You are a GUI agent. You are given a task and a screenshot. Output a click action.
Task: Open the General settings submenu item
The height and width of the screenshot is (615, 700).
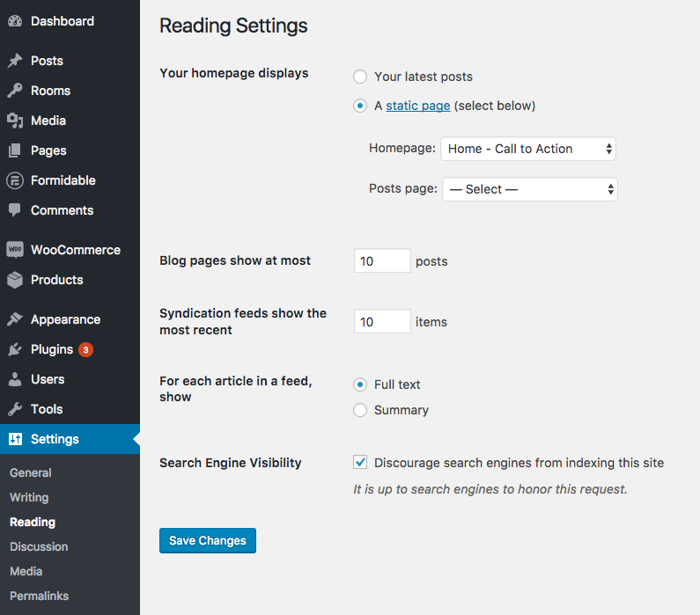(x=30, y=472)
